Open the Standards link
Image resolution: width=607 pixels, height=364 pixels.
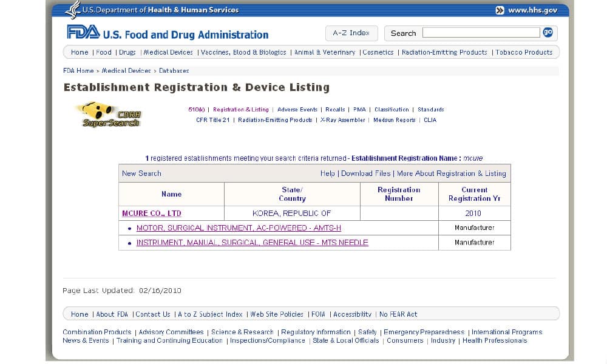431,110
